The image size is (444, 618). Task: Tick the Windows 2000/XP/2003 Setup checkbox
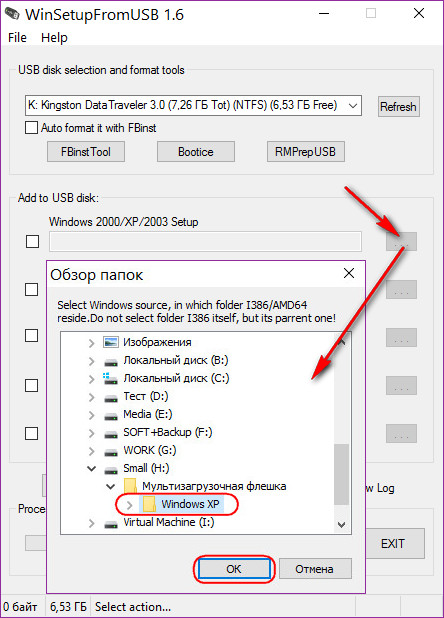tap(32, 241)
